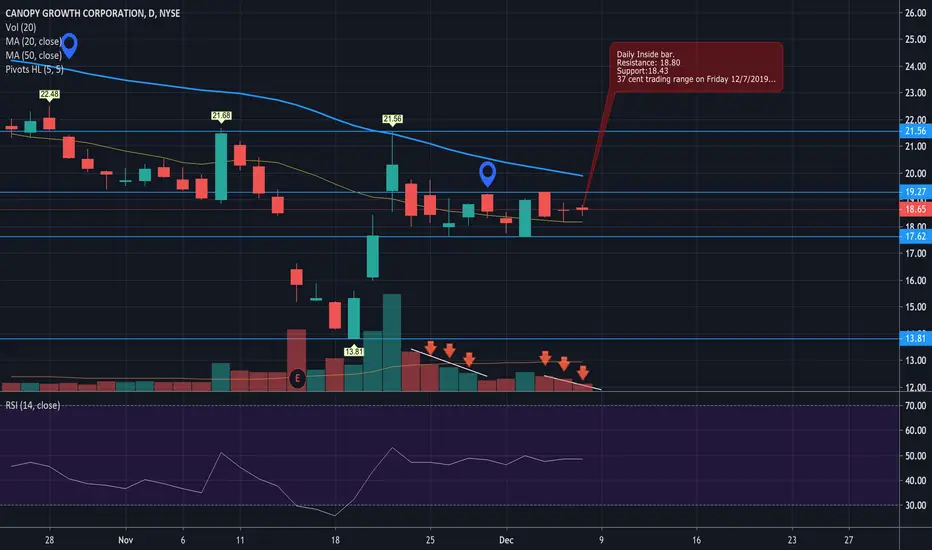Viewport: 932px width, 550px height.
Task: Click the 21.68 pivot high label
Action: (221, 115)
